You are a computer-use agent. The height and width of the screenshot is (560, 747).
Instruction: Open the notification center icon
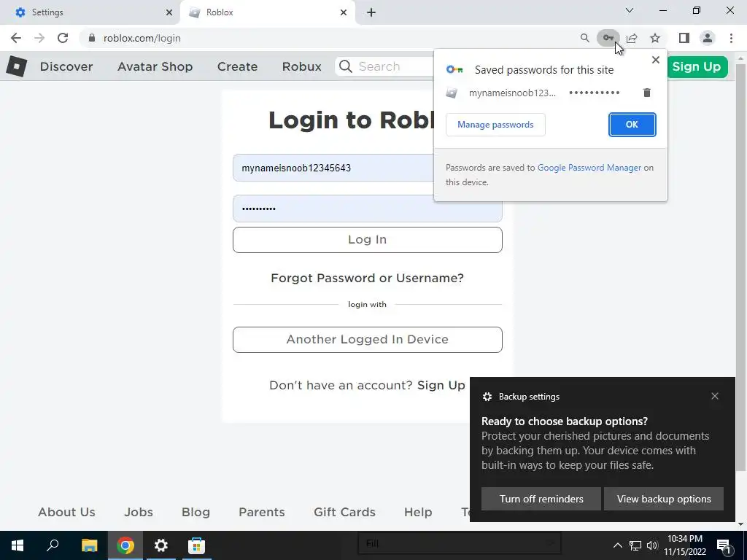(724, 545)
